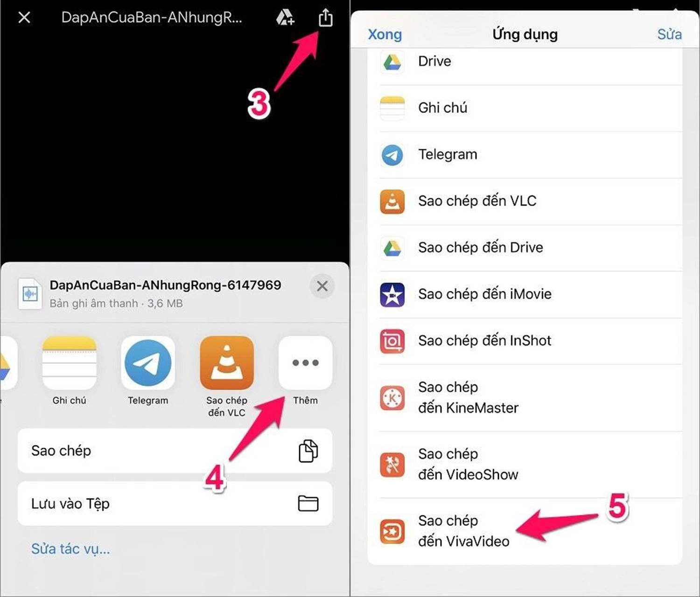Tap the Drive icon in the top list row
The image size is (700, 597).
(392, 62)
